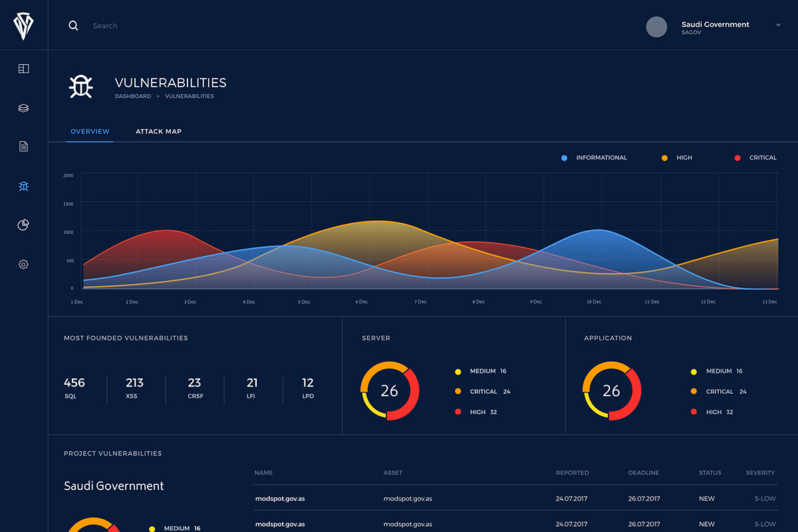This screenshot has width=798, height=532.
Task: Click the 213 XSS vulnerability count
Action: pyautogui.click(x=135, y=388)
